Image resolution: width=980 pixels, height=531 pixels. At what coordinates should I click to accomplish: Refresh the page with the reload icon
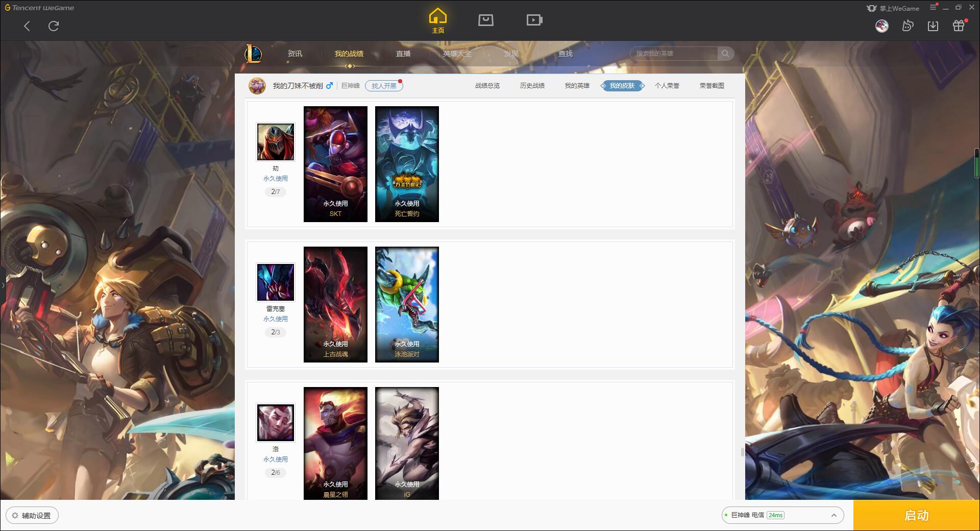[54, 26]
